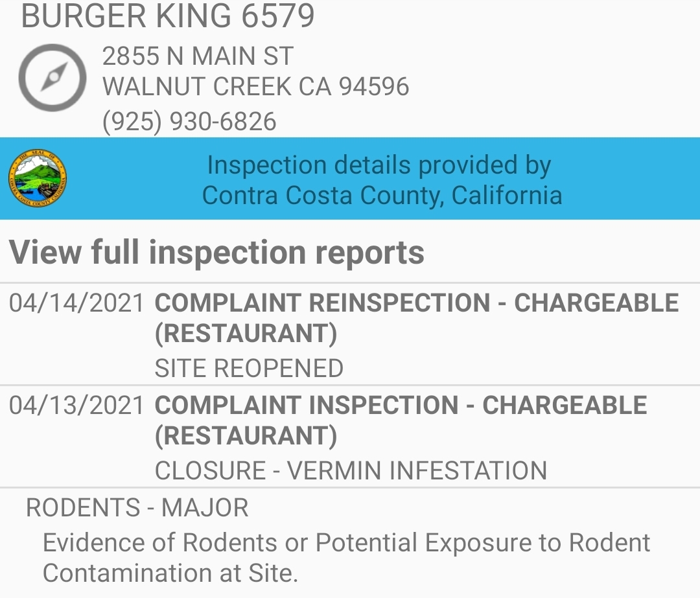
Task: Expand the RODENTS - MAJOR violation
Action: [x=137, y=508]
